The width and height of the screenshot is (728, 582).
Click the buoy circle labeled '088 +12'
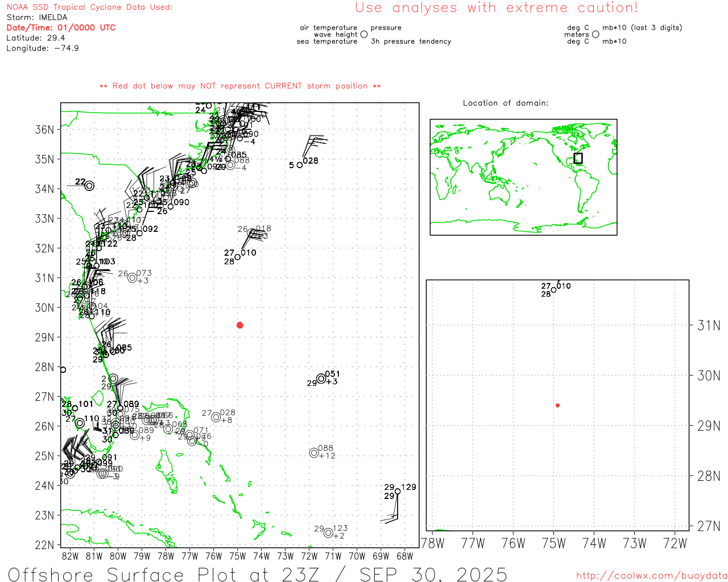(x=314, y=452)
